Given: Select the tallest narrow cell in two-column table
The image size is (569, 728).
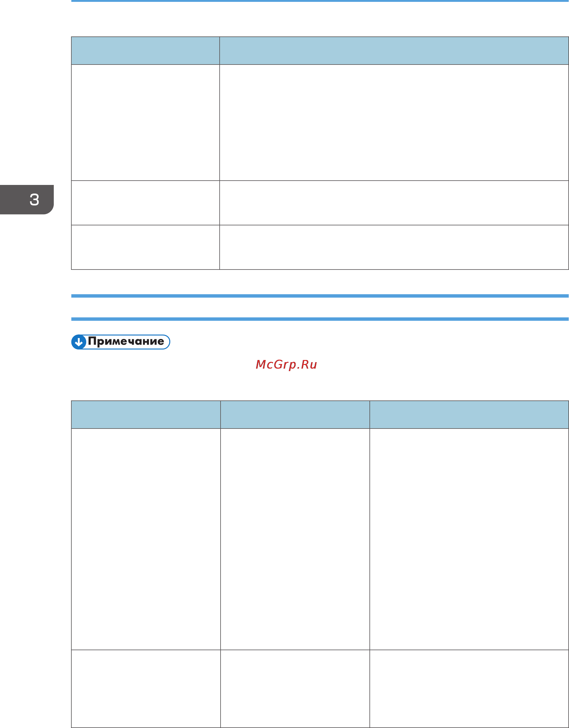Looking at the screenshot, I should [145, 122].
